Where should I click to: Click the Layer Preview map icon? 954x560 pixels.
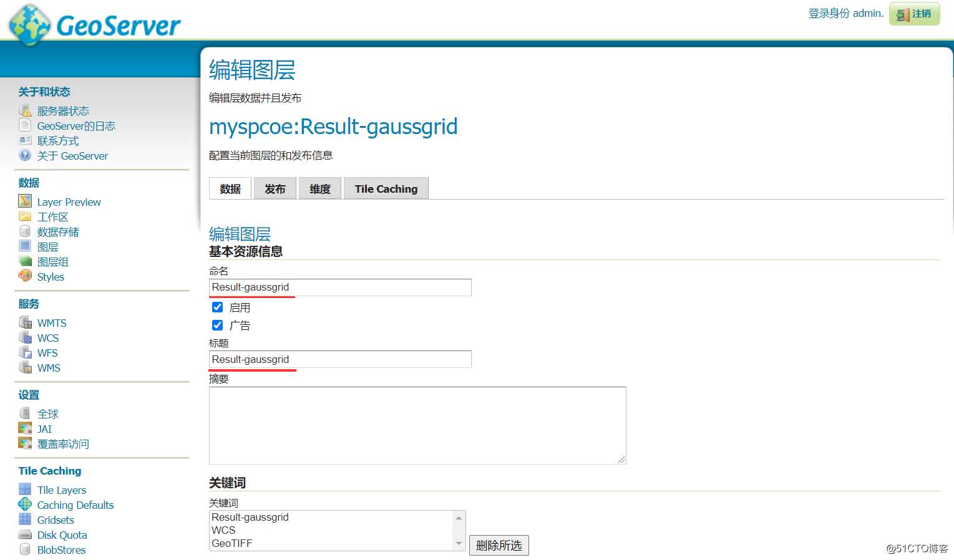[x=25, y=201]
